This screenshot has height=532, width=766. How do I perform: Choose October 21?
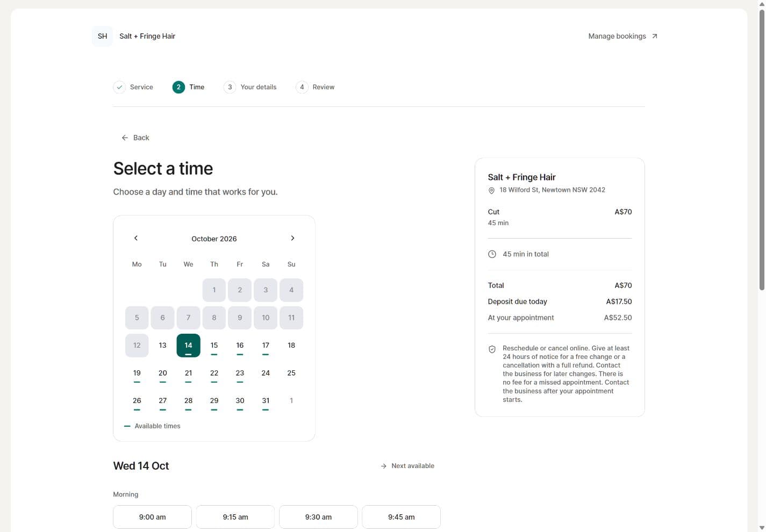(188, 373)
